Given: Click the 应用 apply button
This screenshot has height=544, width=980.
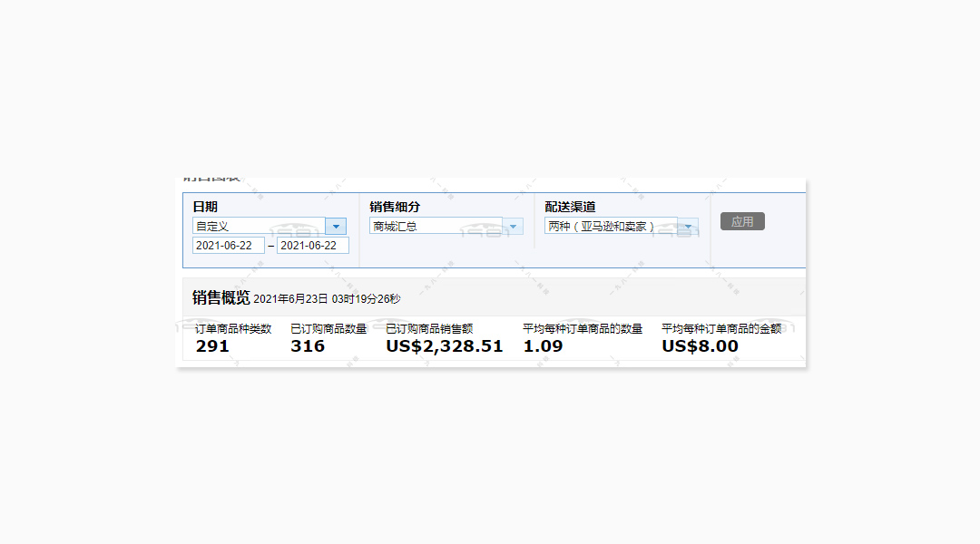Looking at the screenshot, I should pyautogui.click(x=742, y=222).
